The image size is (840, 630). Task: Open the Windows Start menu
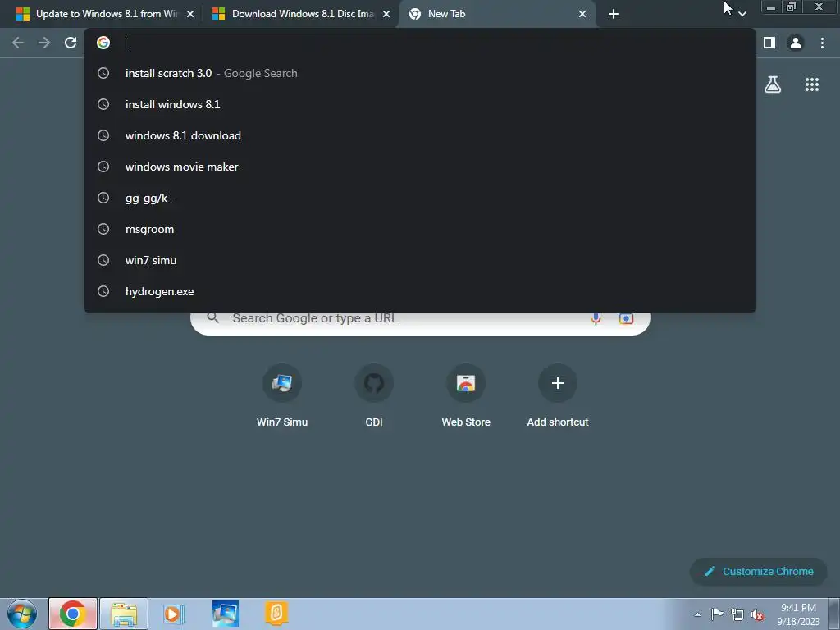click(22, 614)
